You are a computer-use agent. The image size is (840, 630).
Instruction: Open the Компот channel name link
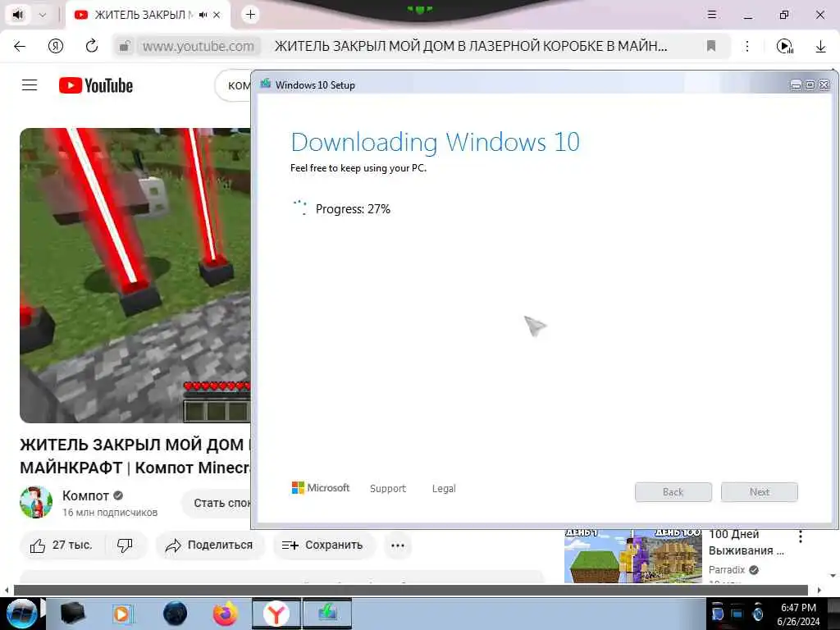(85, 495)
